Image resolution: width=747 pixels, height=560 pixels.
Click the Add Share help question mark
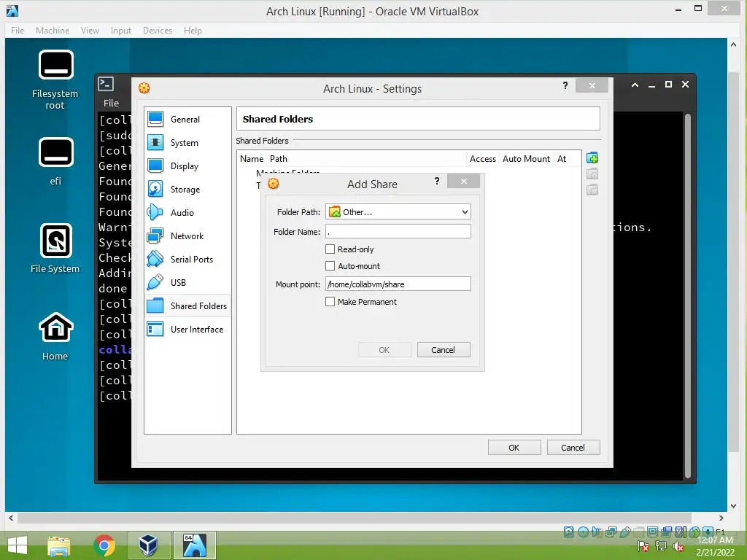pos(437,181)
